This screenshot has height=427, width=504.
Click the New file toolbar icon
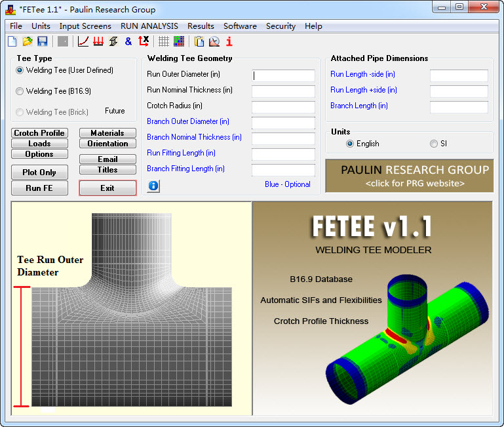point(12,41)
